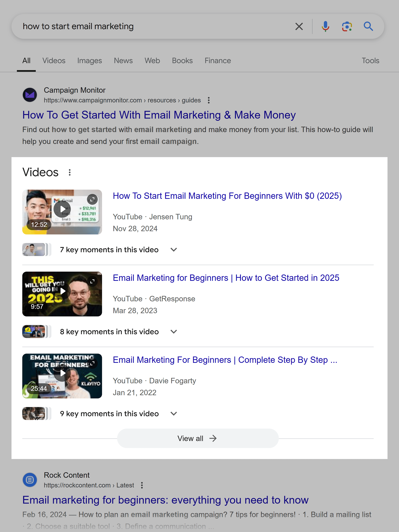Expand preview on GetResponse thumbnail
The image size is (399, 532).
click(x=92, y=281)
